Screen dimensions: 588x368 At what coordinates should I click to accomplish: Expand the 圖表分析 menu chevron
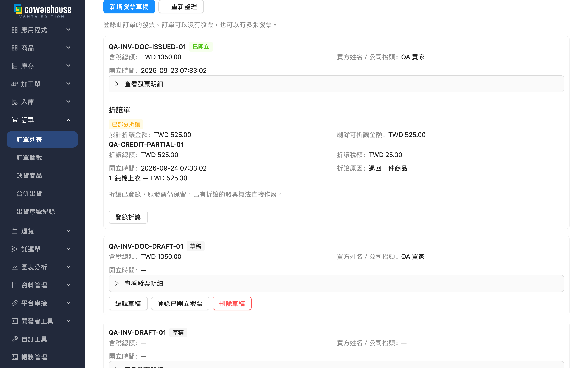coord(69,267)
